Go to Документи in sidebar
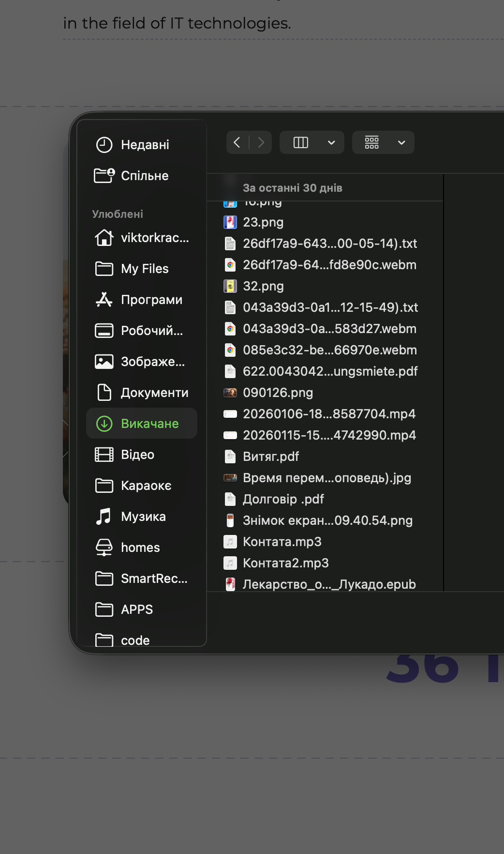 [x=154, y=393]
